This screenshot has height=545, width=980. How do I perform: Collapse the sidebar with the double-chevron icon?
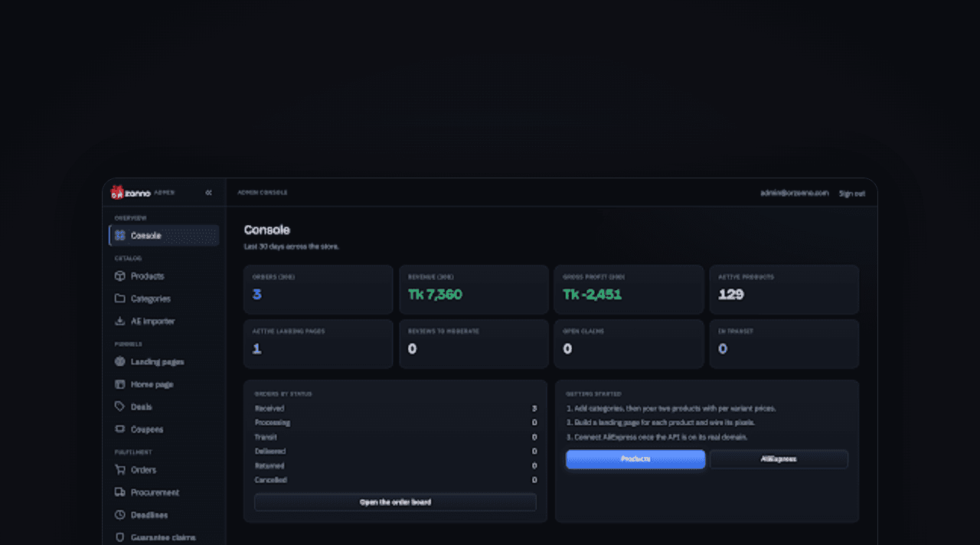[x=208, y=193]
